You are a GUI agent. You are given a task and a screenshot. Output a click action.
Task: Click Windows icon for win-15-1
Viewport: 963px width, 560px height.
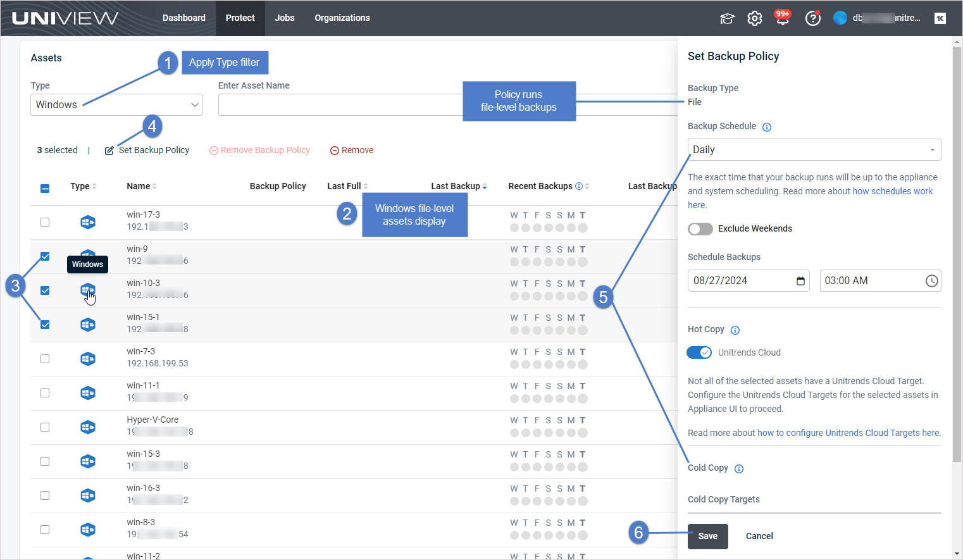coord(88,325)
